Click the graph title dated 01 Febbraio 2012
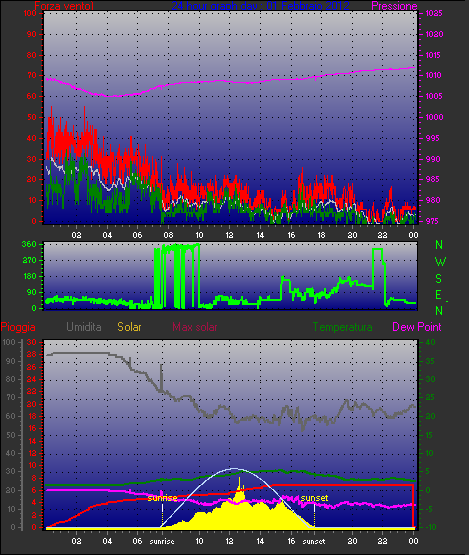 pyautogui.click(x=261, y=6)
